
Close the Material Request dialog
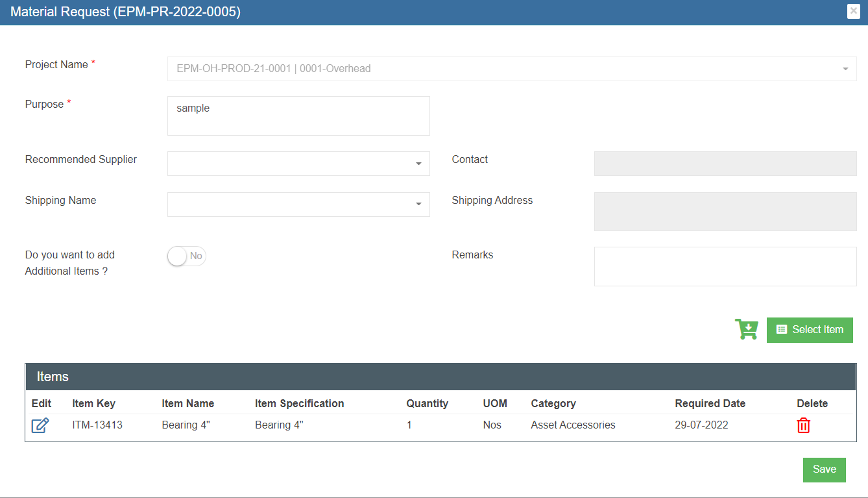[853, 11]
